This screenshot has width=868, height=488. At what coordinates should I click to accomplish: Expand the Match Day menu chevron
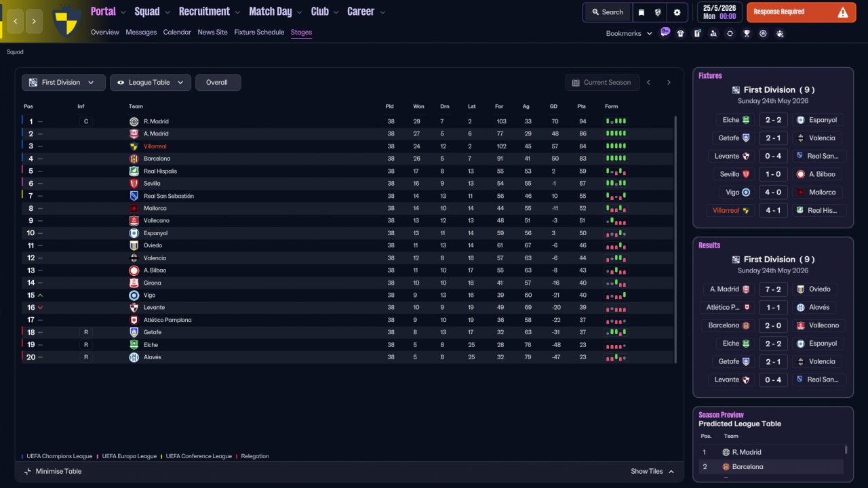coord(299,12)
